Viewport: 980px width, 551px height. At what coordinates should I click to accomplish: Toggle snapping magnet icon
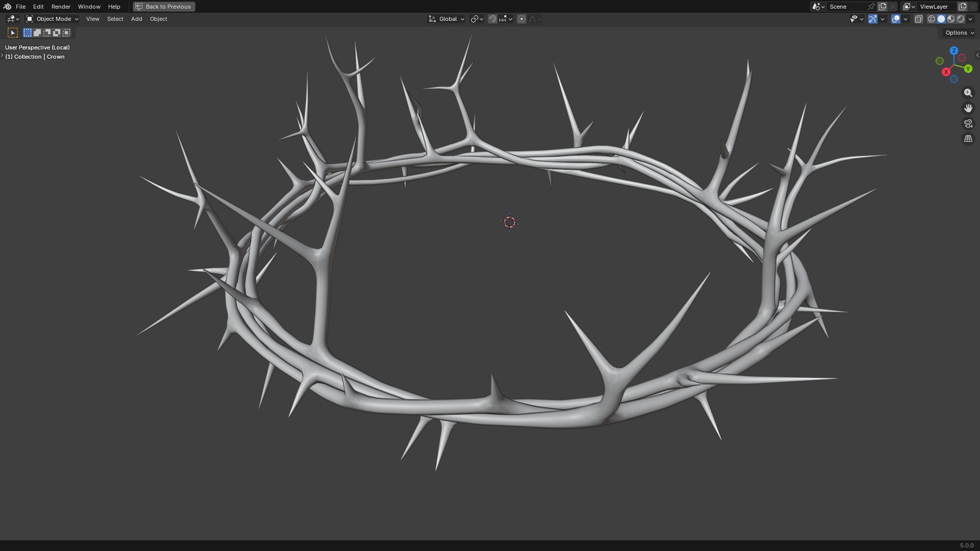pyautogui.click(x=493, y=19)
